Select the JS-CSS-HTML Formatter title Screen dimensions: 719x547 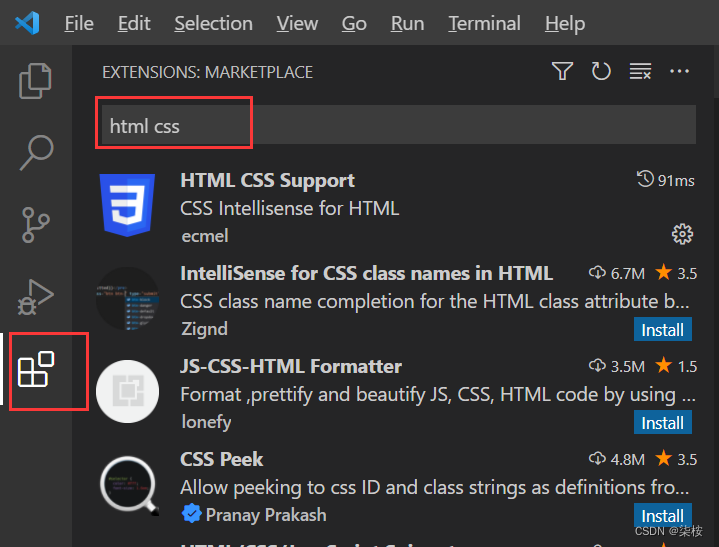pos(291,366)
